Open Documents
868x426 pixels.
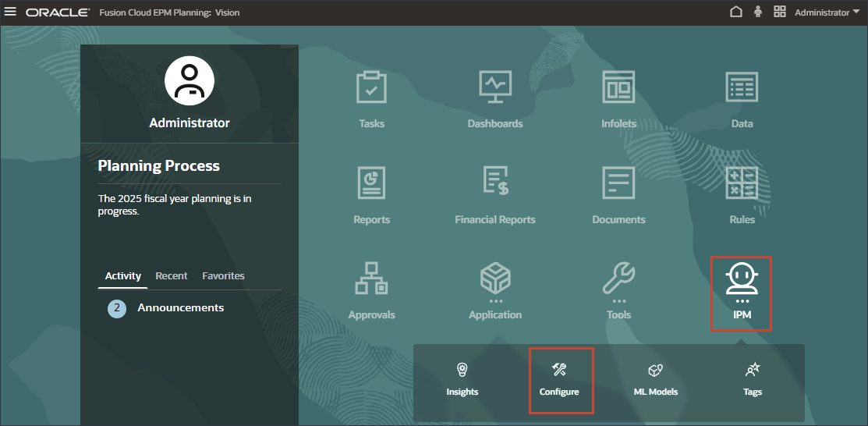(x=618, y=196)
